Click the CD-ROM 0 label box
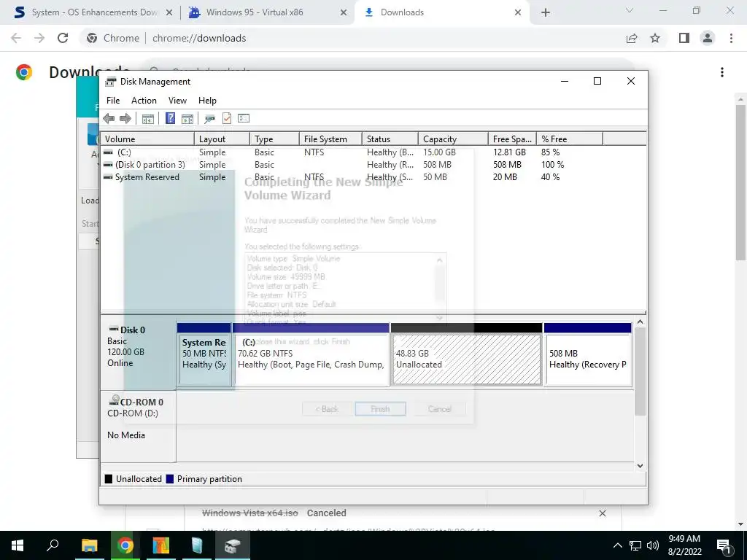Image resolution: width=747 pixels, height=560 pixels. click(138, 426)
